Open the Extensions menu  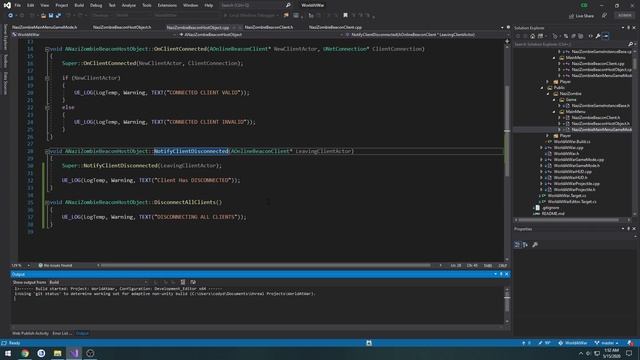[167, 5]
